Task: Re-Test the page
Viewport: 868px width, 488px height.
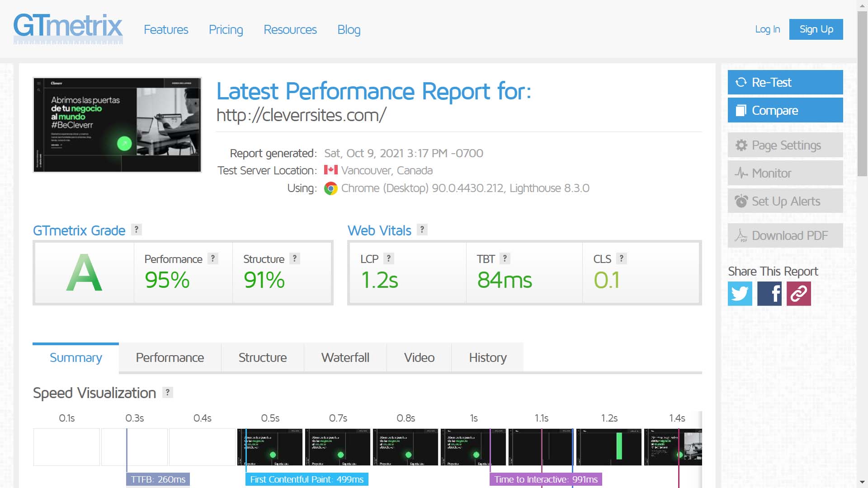Action: 785,82
